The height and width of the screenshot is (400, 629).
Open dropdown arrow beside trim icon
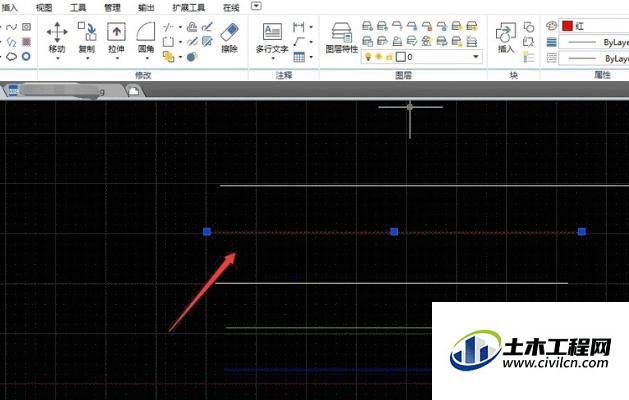pyautogui.click(x=180, y=27)
